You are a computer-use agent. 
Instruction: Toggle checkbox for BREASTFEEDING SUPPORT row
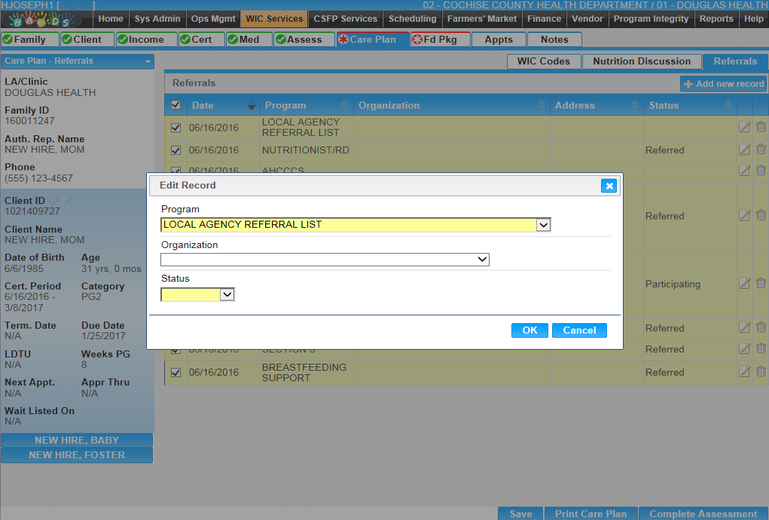[x=177, y=373]
